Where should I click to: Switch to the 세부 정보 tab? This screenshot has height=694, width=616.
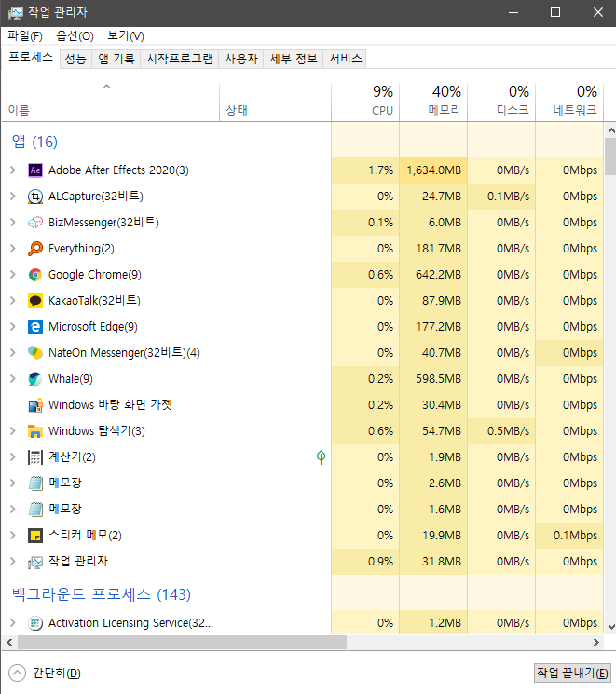coord(294,59)
